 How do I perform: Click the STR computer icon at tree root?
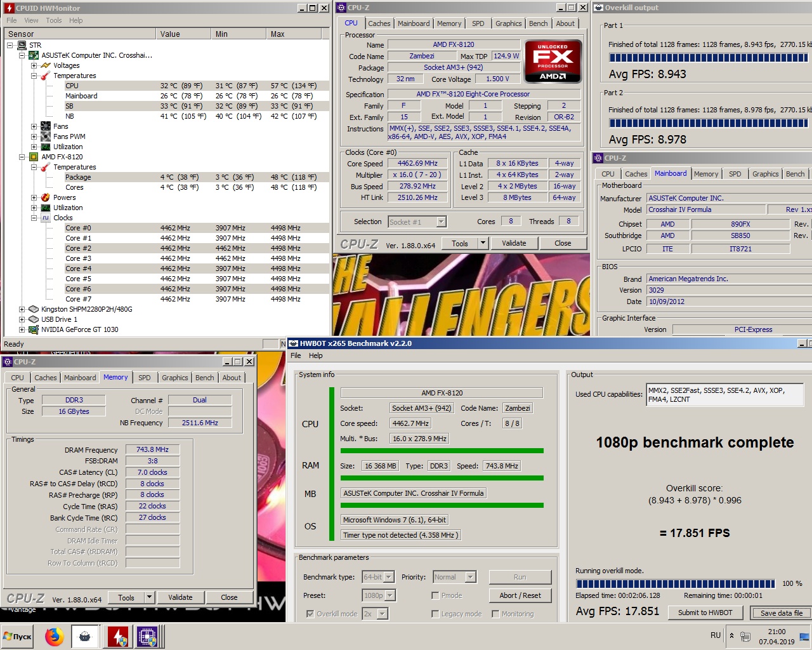[22, 45]
